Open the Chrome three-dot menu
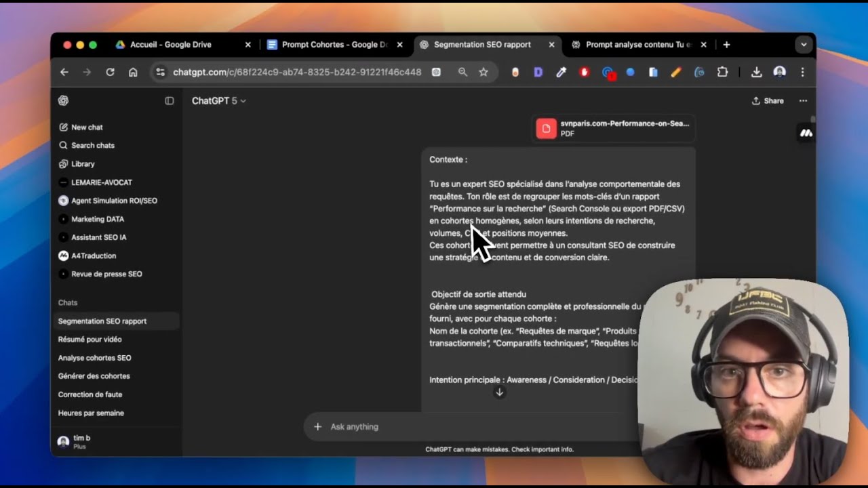 pyautogui.click(x=803, y=72)
